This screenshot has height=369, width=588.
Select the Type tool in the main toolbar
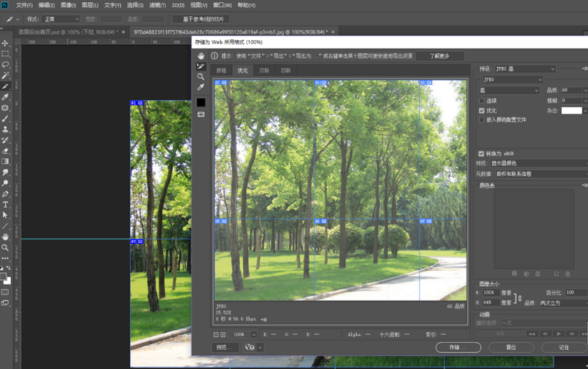click(x=6, y=205)
